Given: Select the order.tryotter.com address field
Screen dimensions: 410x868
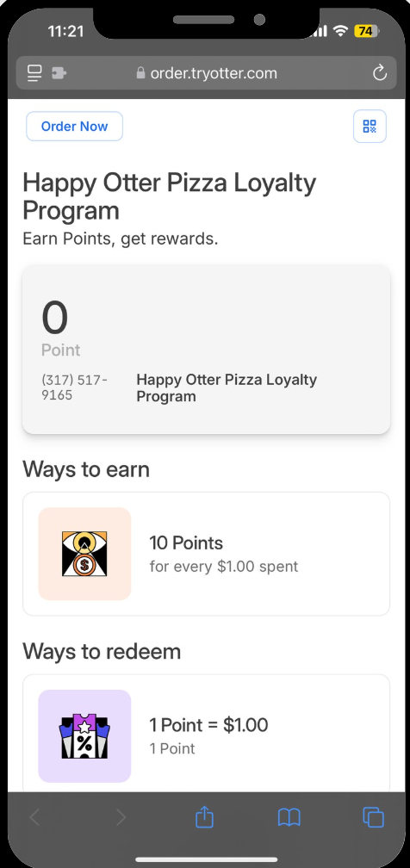Looking at the screenshot, I should pyautogui.click(x=206, y=73).
